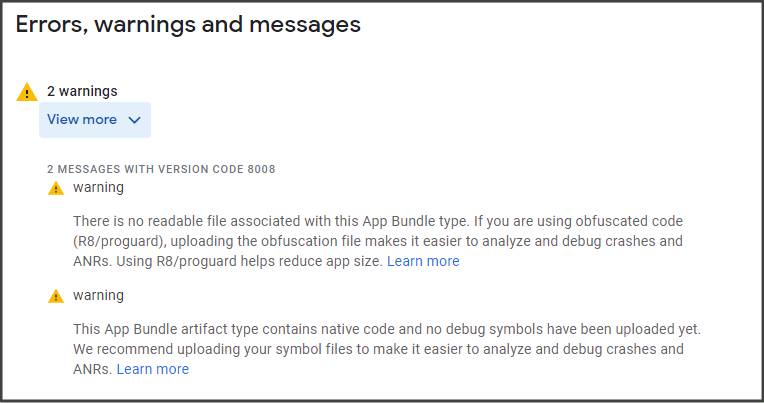
Task: Click the chevron arrow next to View more
Action: point(135,120)
